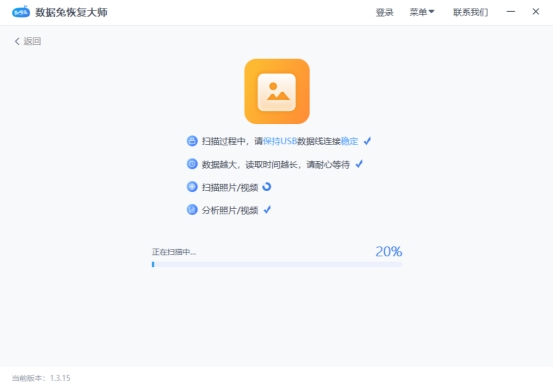Click the USB connection step icon
The height and width of the screenshot is (389, 554).
point(192,141)
